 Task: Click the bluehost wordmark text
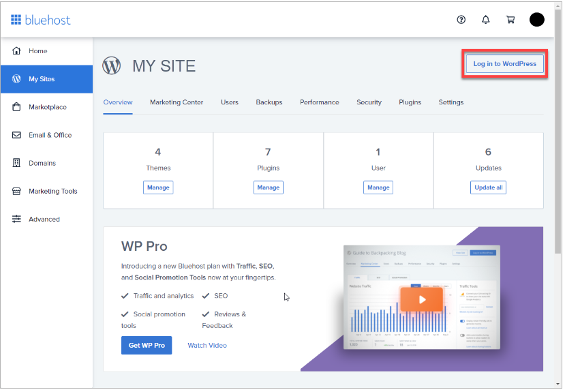point(48,20)
